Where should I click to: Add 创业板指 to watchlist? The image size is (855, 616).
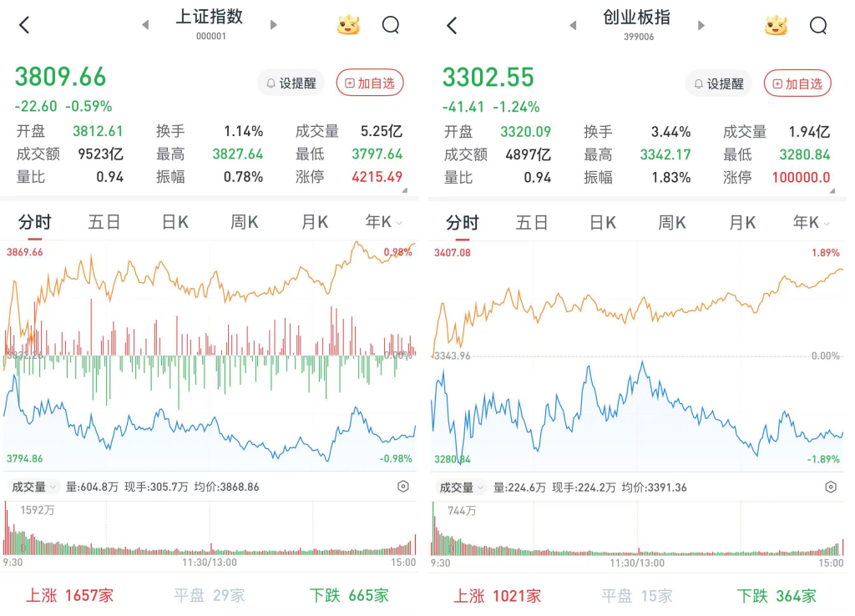pyautogui.click(x=797, y=83)
